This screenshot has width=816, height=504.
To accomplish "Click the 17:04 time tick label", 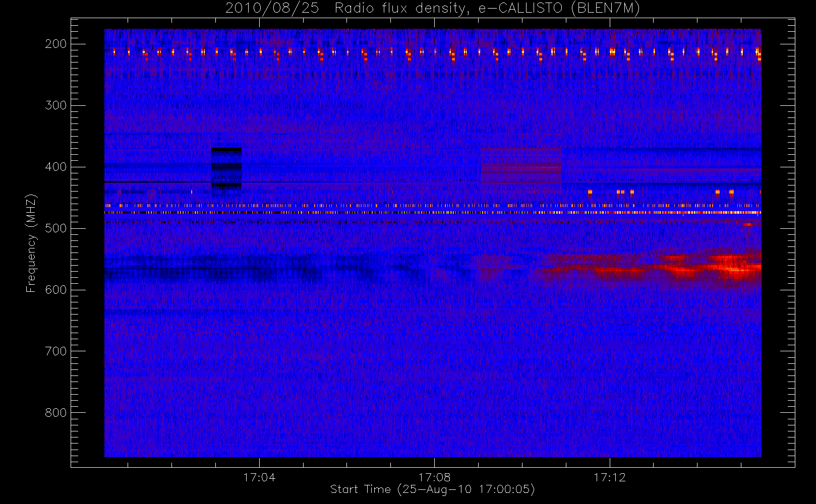I will [x=259, y=477].
